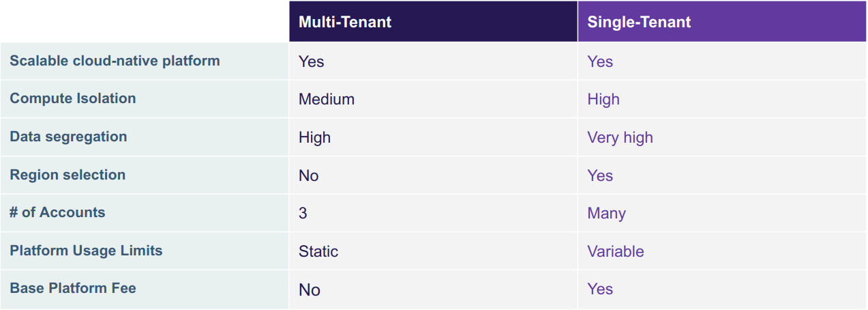Click Multi-Tenant High for Data segregation

click(314, 137)
